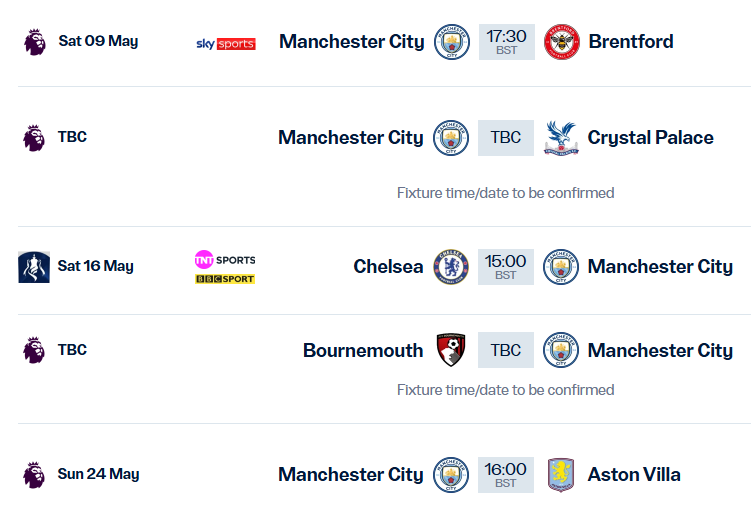Click the Bournemouth club crest
The height and width of the screenshot is (530, 751).
pyautogui.click(x=451, y=350)
